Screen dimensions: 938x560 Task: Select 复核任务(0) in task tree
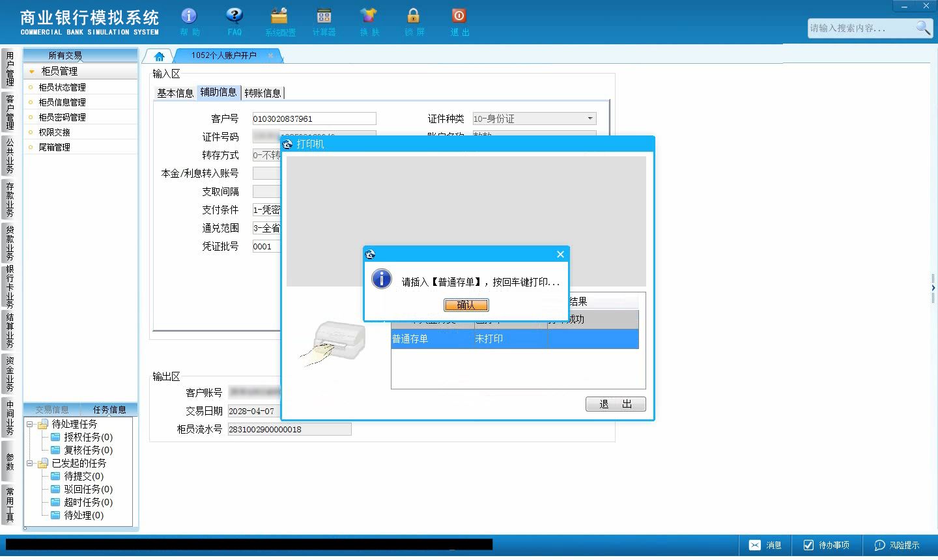[88, 451]
